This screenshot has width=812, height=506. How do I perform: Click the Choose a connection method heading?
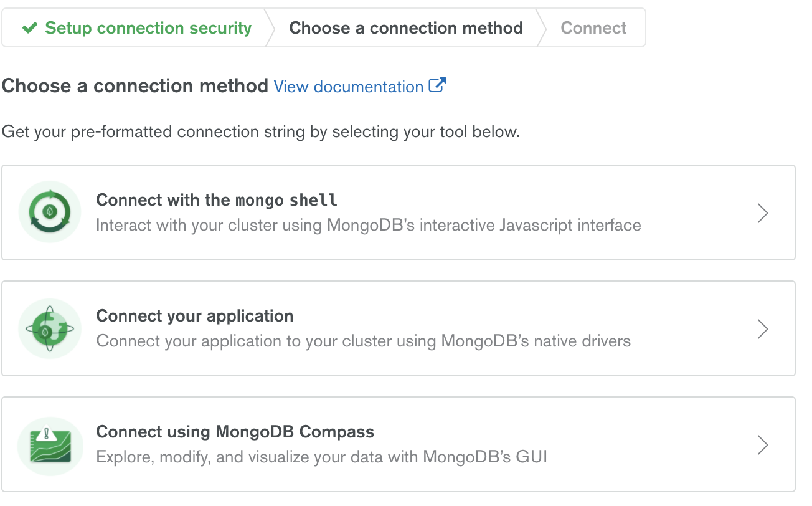coord(135,86)
